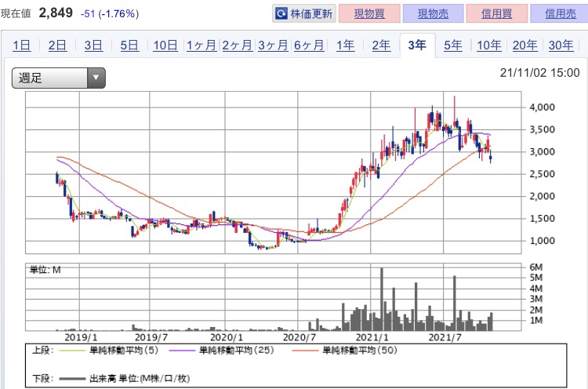Click the current price 2,849
The width and height of the screenshot is (588, 389).
point(56,13)
